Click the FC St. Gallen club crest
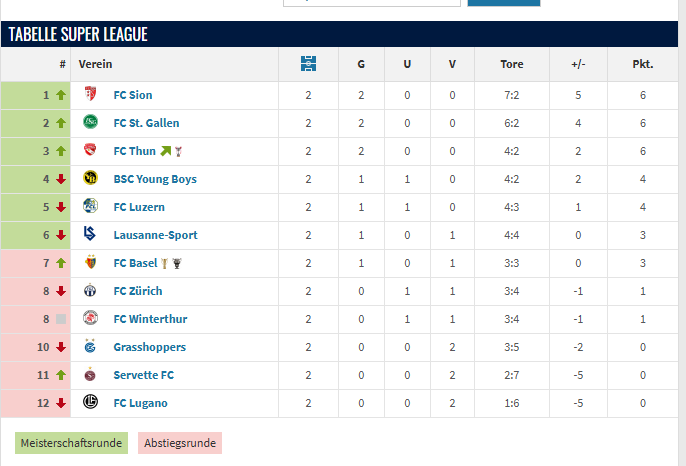This screenshot has width=686, height=466. click(90, 123)
